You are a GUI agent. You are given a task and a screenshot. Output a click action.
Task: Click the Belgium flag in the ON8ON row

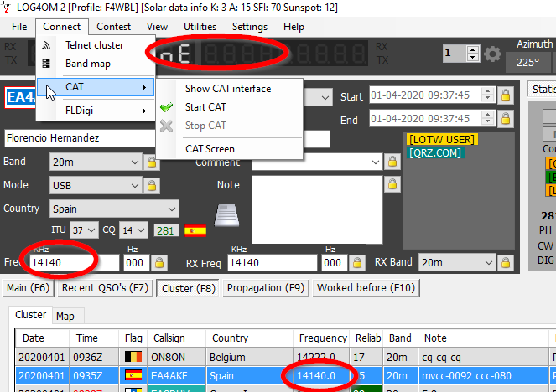click(x=133, y=357)
